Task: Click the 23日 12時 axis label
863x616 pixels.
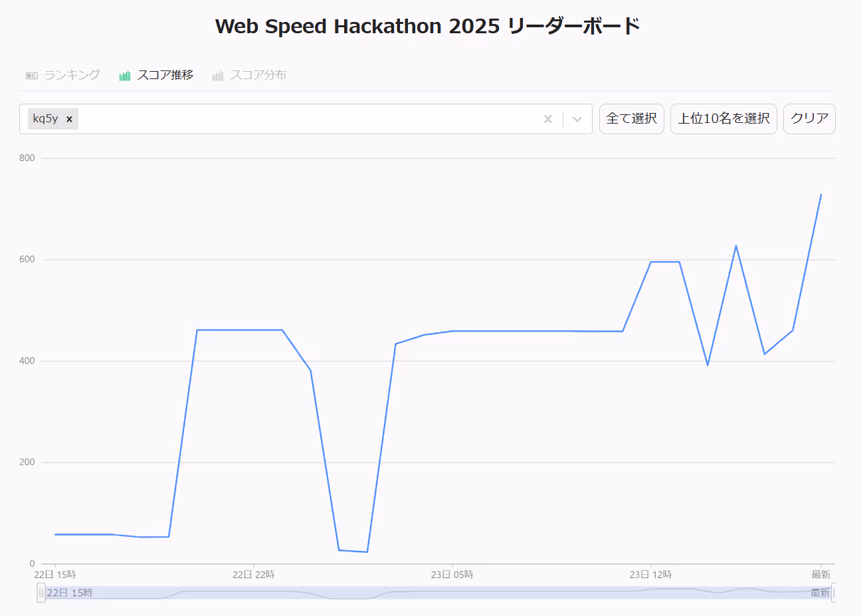Action: [650, 575]
